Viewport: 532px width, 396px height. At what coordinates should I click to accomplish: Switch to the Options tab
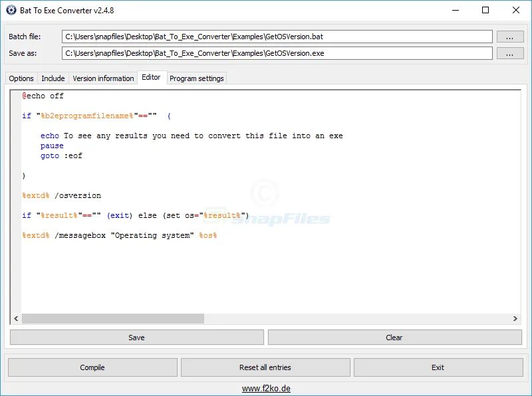pyautogui.click(x=21, y=78)
